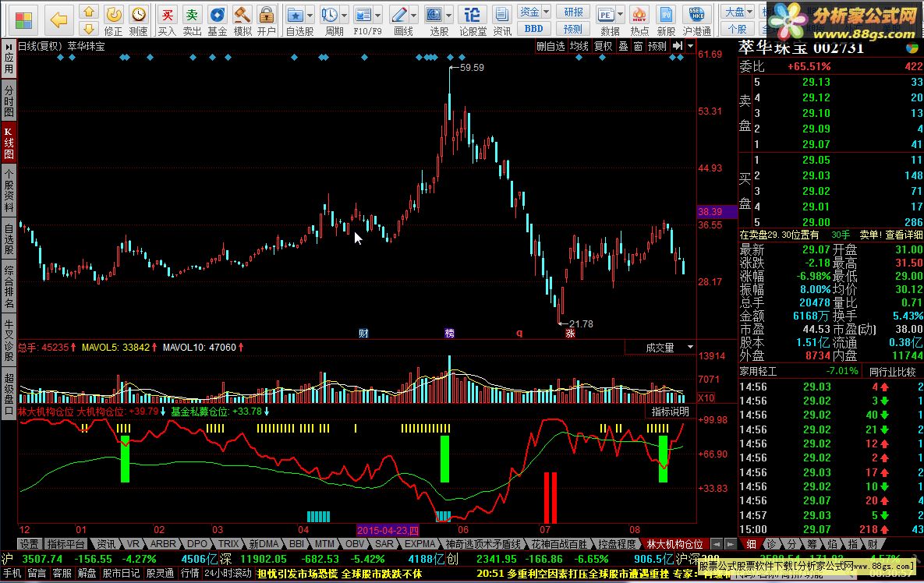Click the 预测 toolbar button
Screen dimensions: 924x583
(573, 29)
